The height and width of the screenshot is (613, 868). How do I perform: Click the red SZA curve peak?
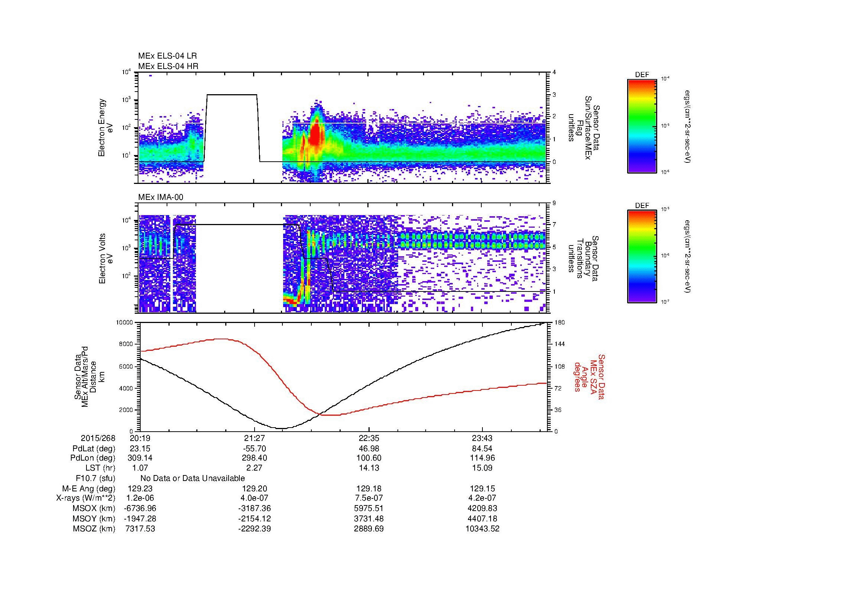[x=221, y=339]
